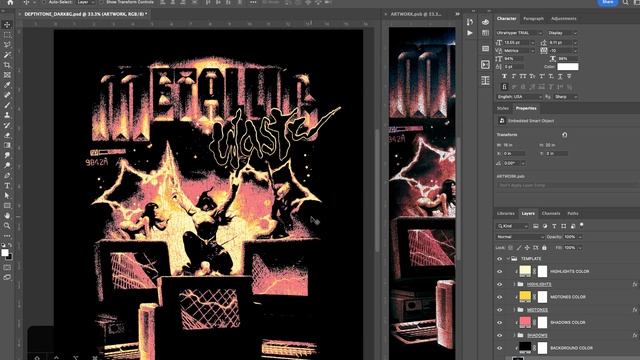Select the Rectangular Marquee tool

7,35
